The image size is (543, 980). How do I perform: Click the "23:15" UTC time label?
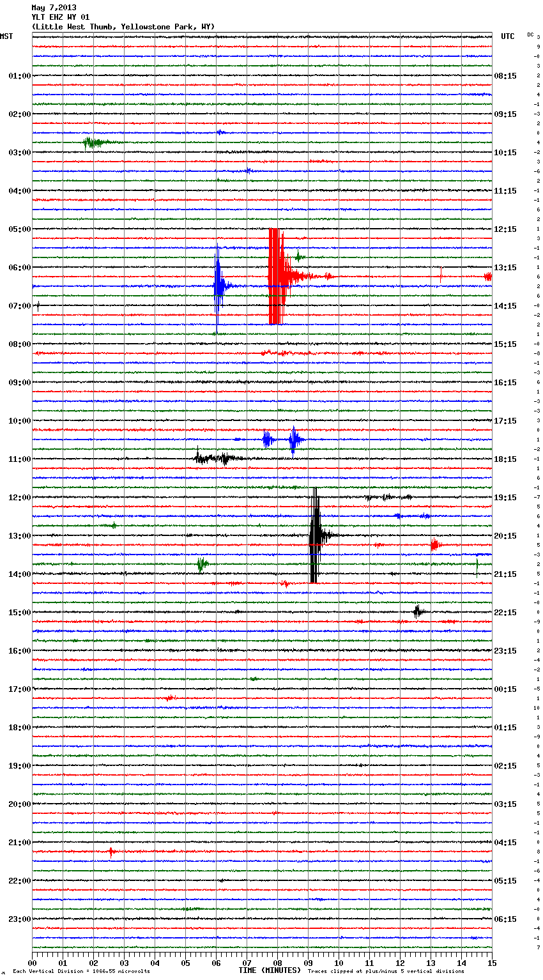505,651
